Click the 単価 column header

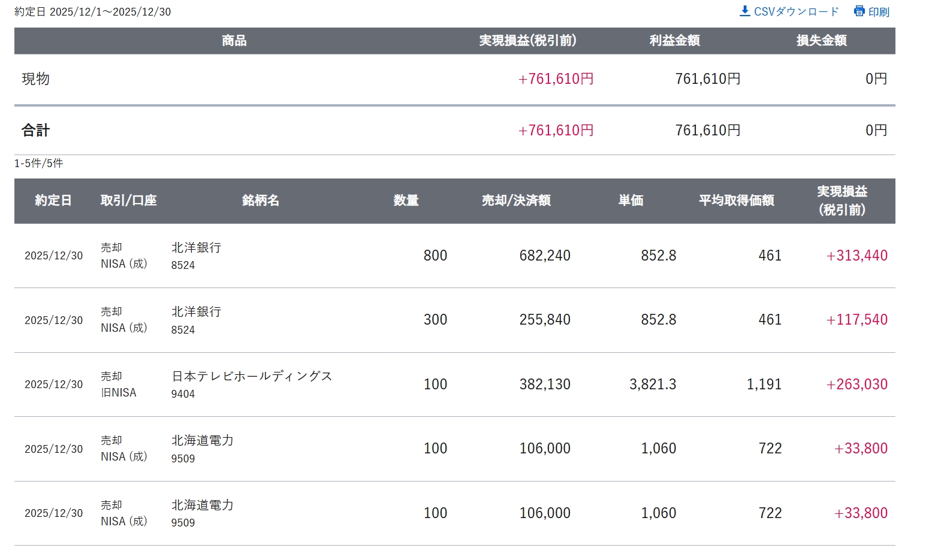coord(631,201)
